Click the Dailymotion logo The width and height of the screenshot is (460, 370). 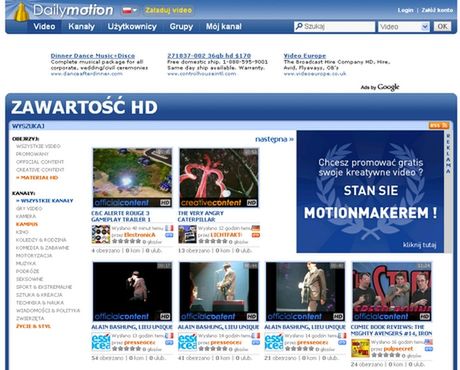point(64,11)
